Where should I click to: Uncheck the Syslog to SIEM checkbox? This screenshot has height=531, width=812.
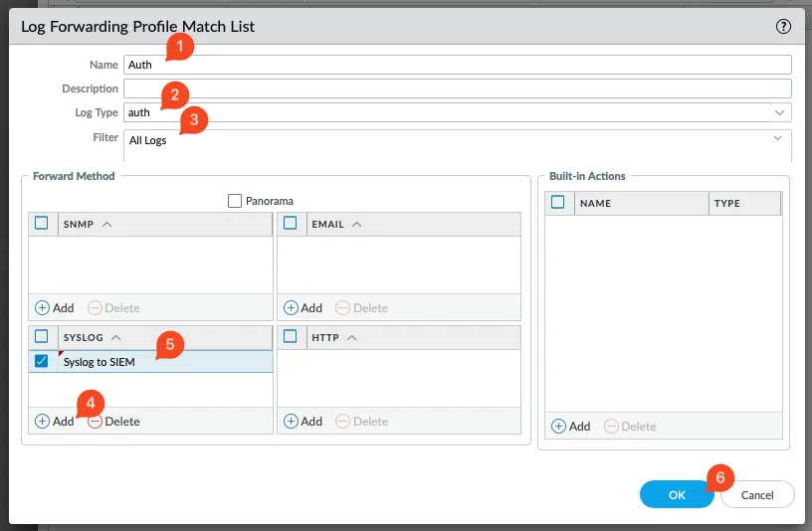click(x=41, y=362)
